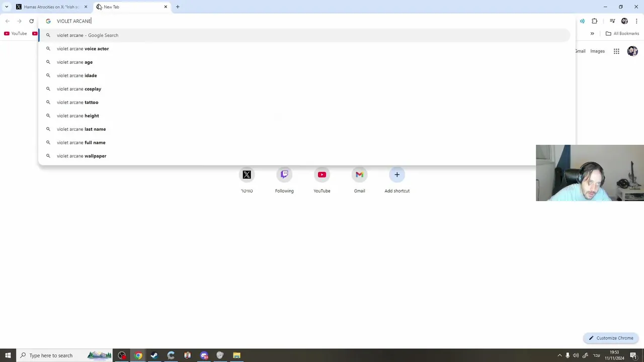Click the address bar with VIOLET ARCANE
Screen dimensions: 644x362
(307, 21)
